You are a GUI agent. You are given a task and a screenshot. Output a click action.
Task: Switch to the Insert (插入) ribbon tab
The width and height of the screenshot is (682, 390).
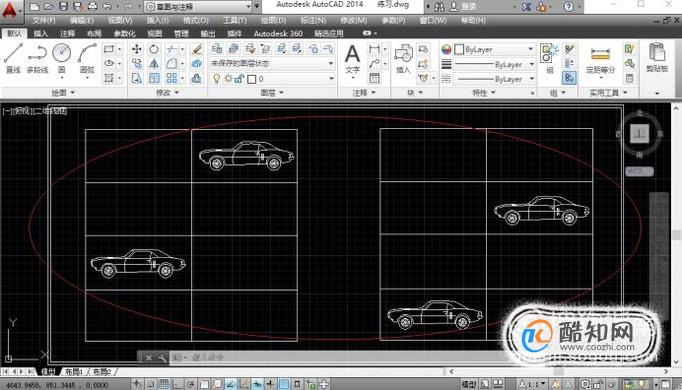pyautogui.click(x=41, y=33)
